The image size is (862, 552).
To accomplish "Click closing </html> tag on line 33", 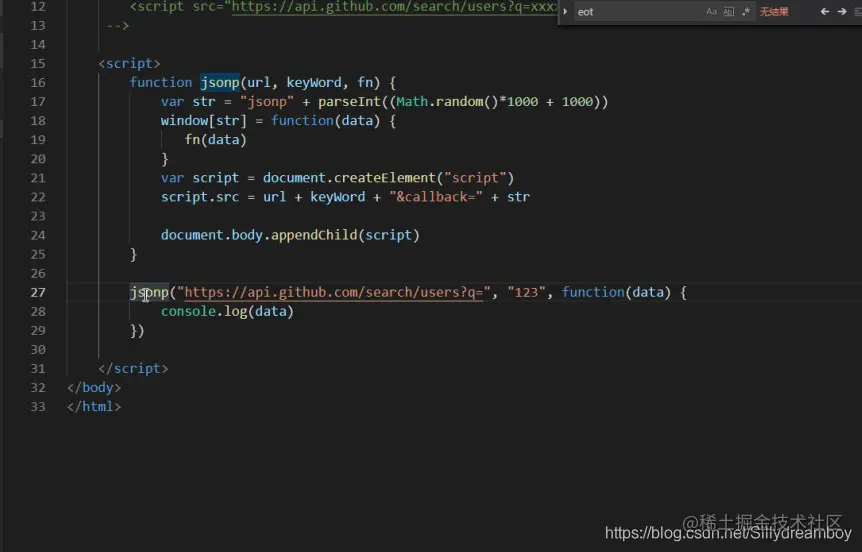I will (x=94, y=407).
